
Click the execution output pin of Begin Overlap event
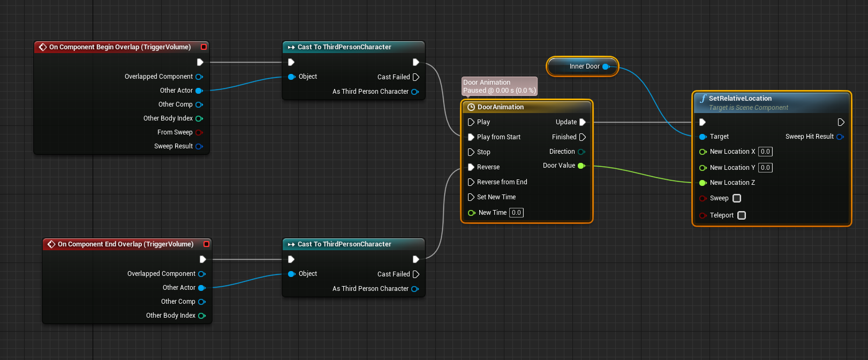pos(200,62)
